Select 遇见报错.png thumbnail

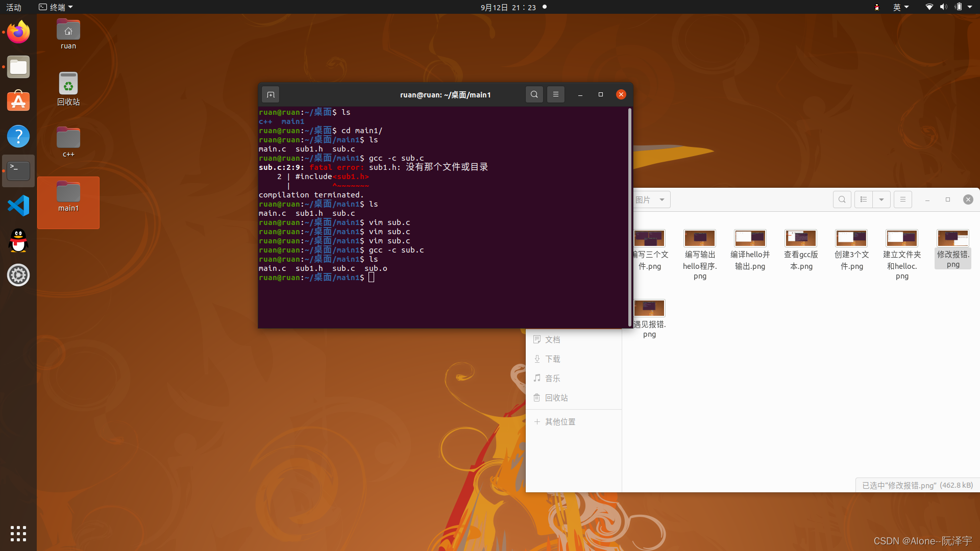(x=649, y=309)
